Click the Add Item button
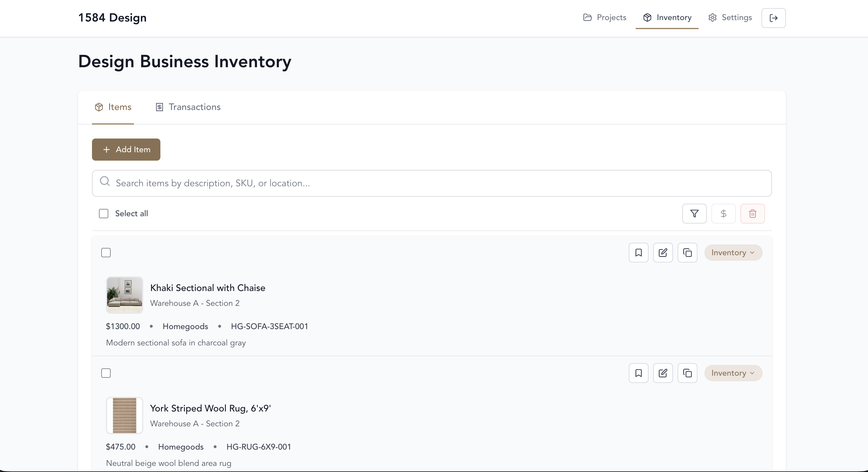Screen dimensions: 868x472 (126, 149)
